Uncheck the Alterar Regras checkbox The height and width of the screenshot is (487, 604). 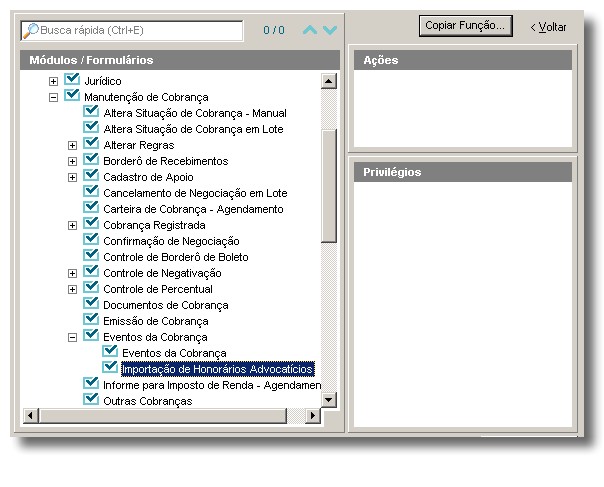point(91,143)
